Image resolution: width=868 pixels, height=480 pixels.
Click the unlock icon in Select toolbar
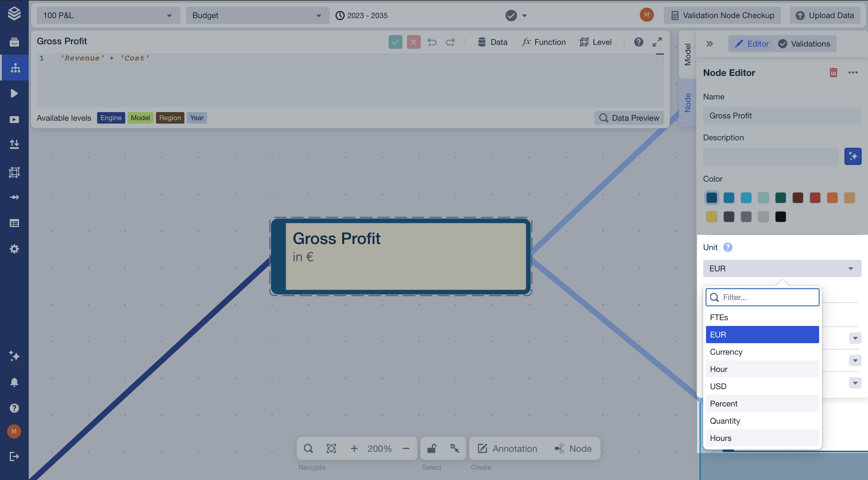(432, 448)
